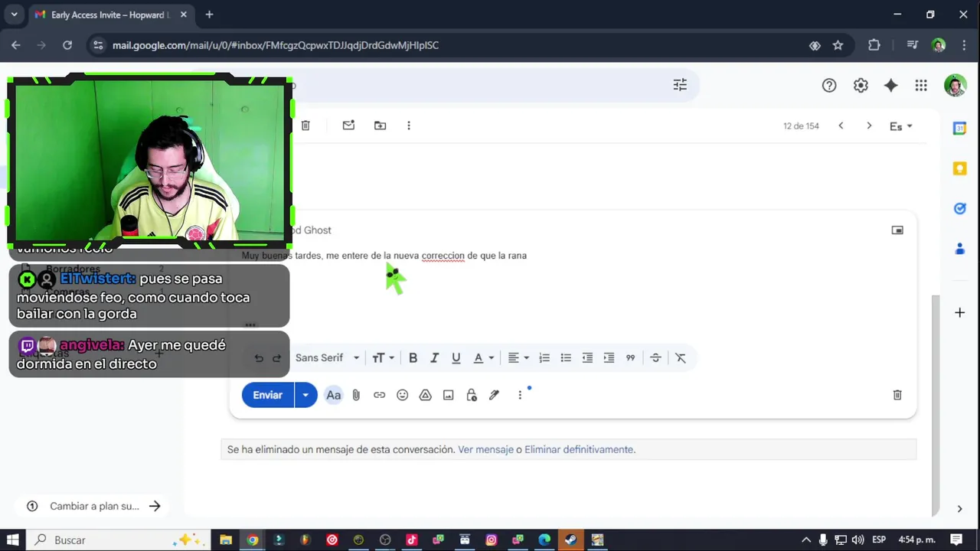
Task: Open Gmail Settings gear
Action: (x=861, y=86)
